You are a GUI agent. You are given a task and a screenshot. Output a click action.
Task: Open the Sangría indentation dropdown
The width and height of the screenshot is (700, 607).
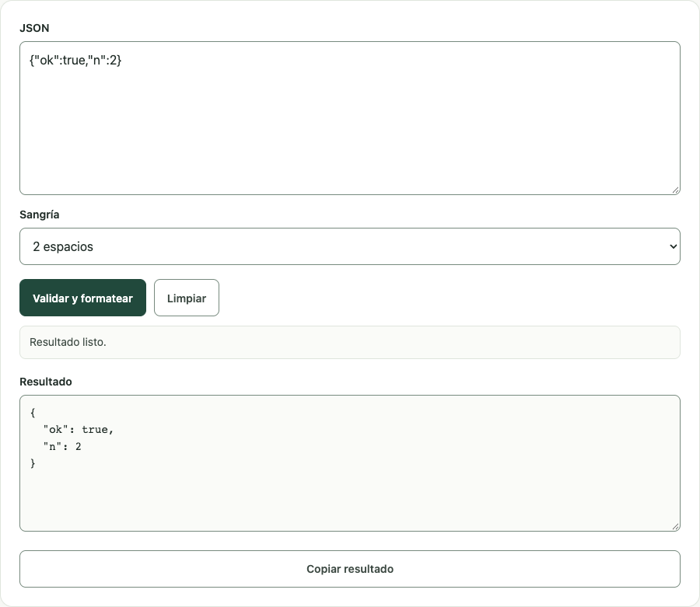pos(350,246)
